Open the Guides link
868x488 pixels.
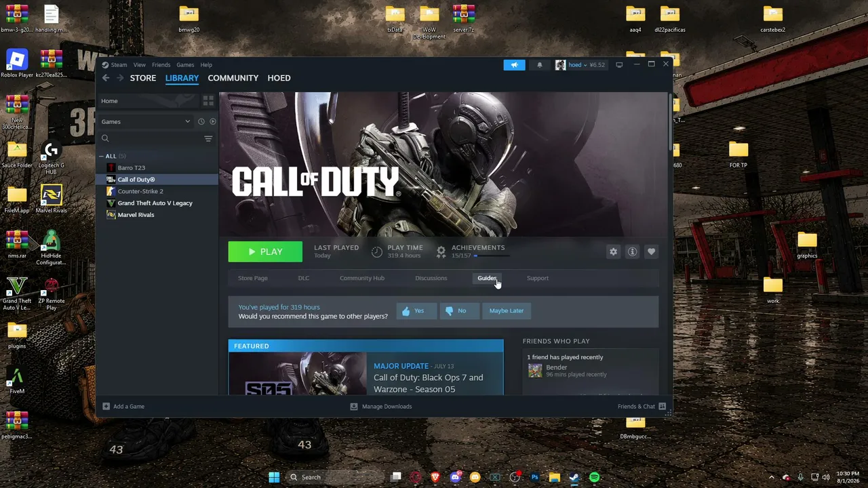coord(487,278)
